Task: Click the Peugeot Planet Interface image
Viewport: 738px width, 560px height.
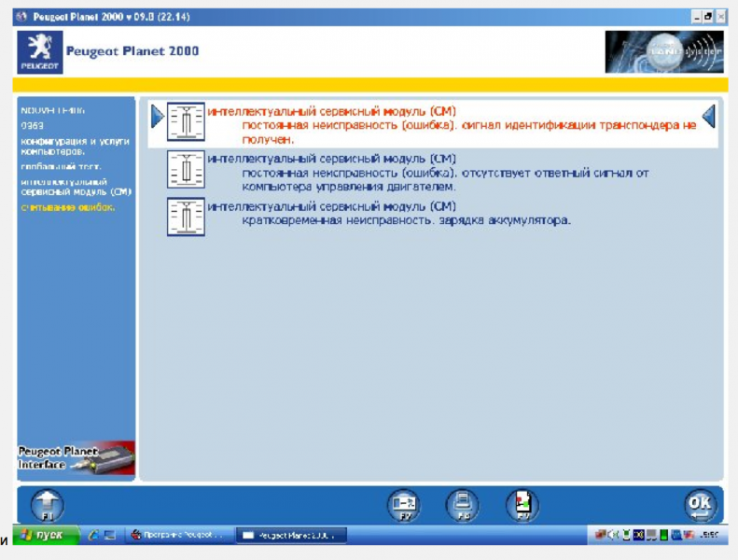Action: tap(77, 458)
